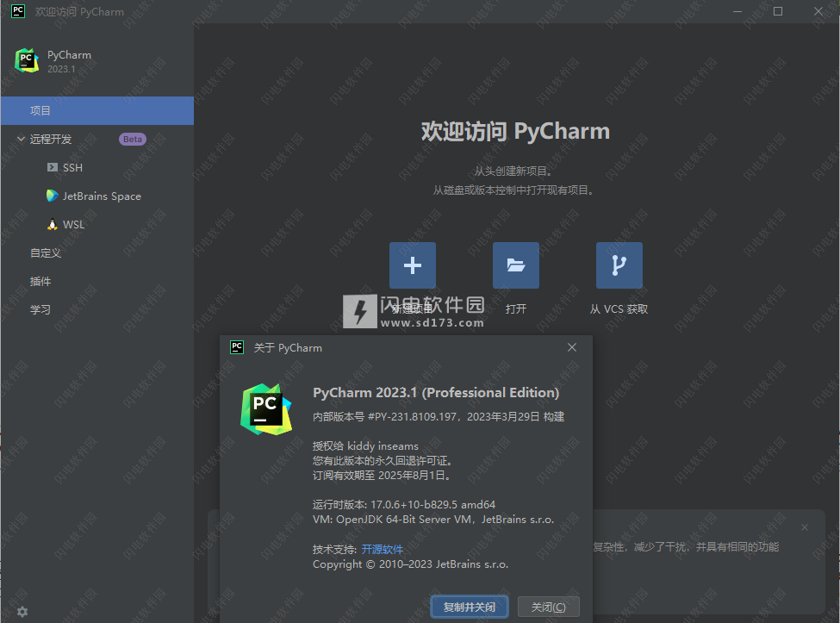Click the PC icon in the main title bar

[x=18, y=11]
